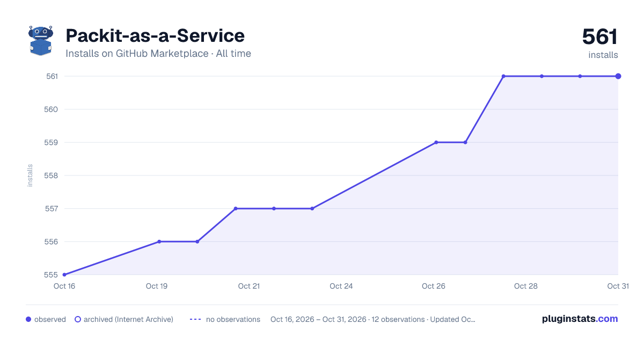
Task: Click the 561 installs total count
Action: point(600,37)
